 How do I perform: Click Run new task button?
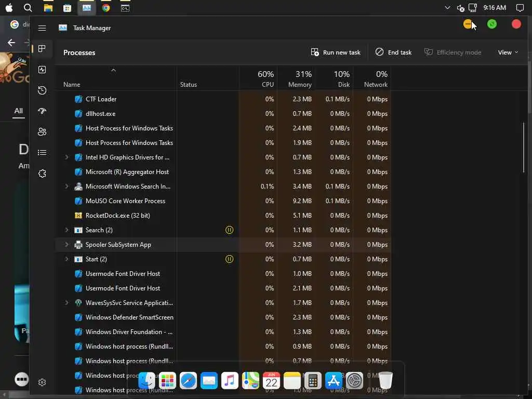336,52
